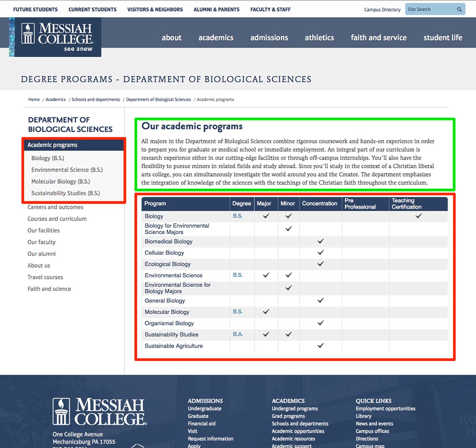Screen dimensions: 476x448
Task: Open Request information footer link
Action: coord(211,439)
